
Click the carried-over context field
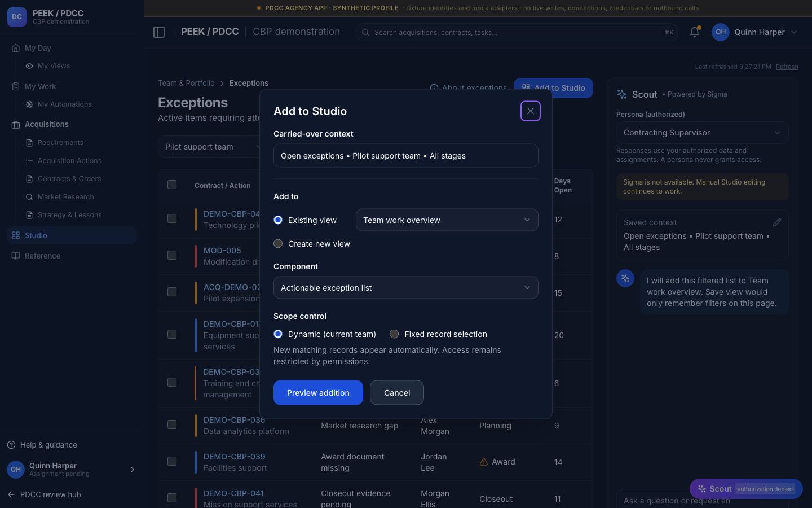coord(406,156)
